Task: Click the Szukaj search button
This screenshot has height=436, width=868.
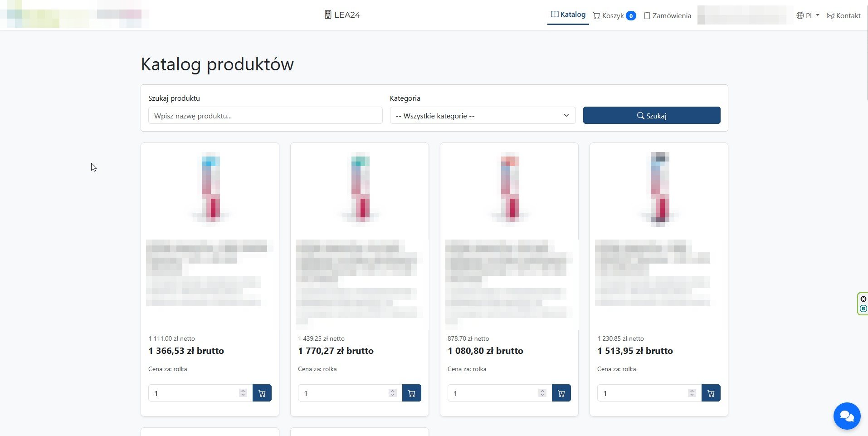Action: pos(652,115)
